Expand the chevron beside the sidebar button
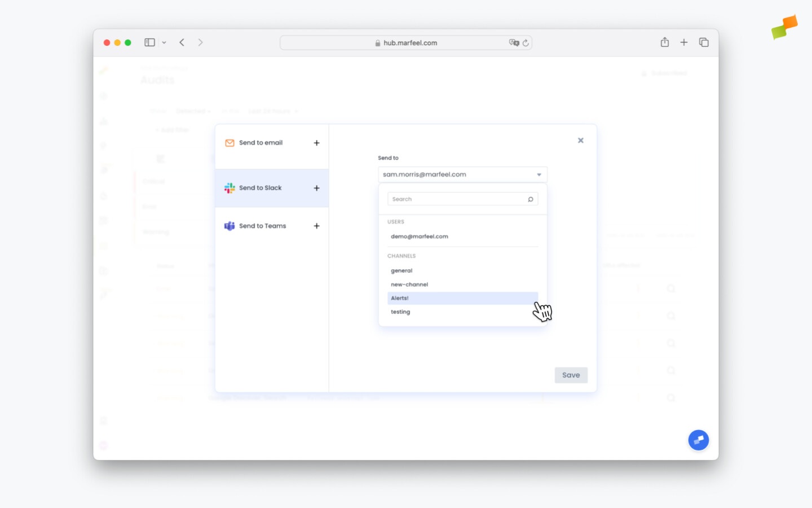This screenshot has height=508, width=812. [x=164, y=42]
